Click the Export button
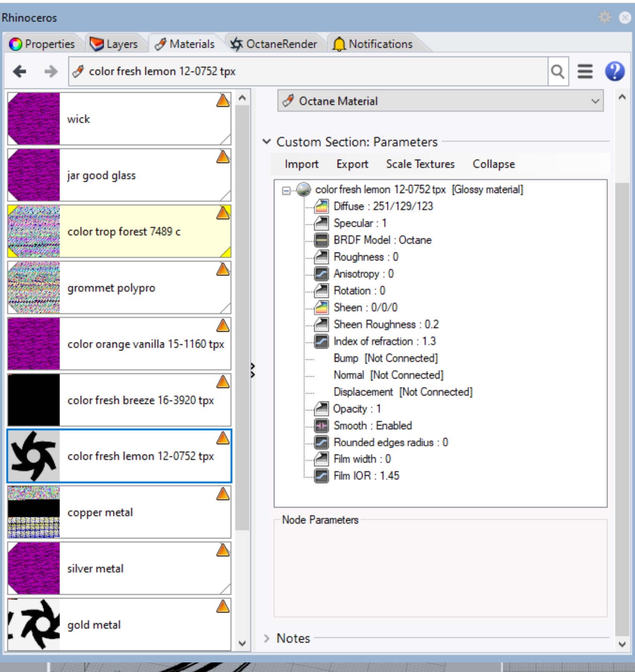Viewport: 635px width, 672px height. coord(352,164)
